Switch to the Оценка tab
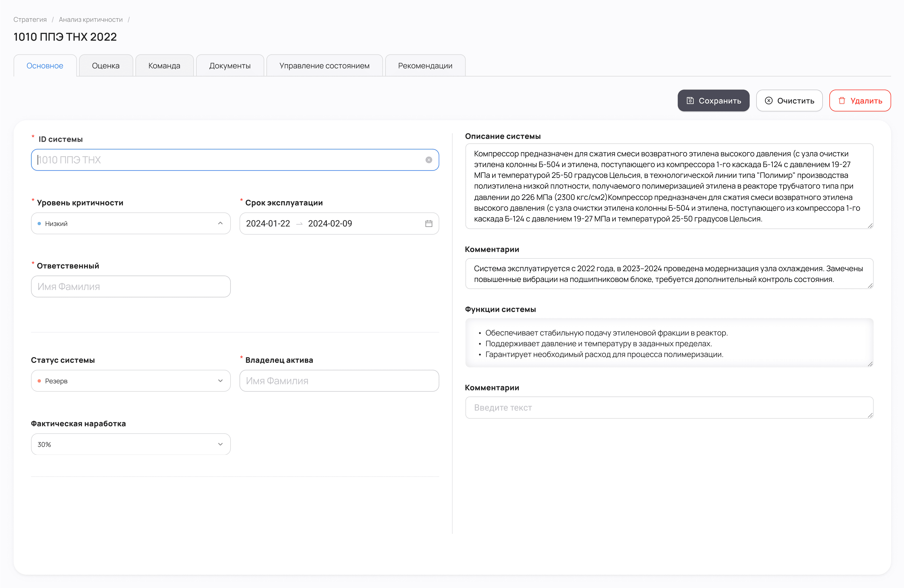904x588 pixels. tap(106, 66)
